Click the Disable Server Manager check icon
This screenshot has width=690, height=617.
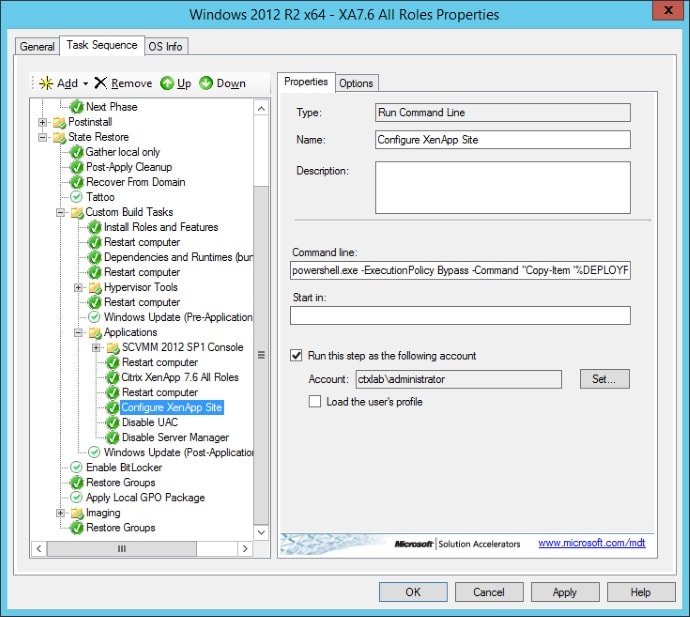[x=113, y=437]
